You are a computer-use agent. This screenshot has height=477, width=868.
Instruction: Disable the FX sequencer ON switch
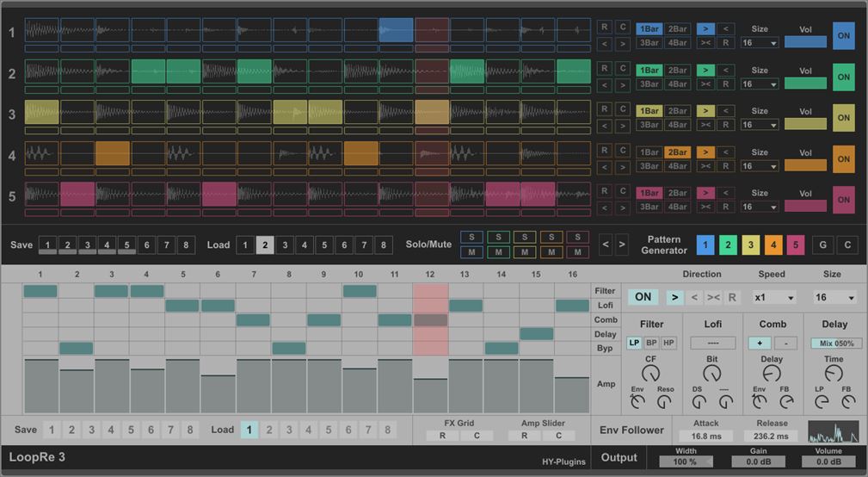pos(643,297)
